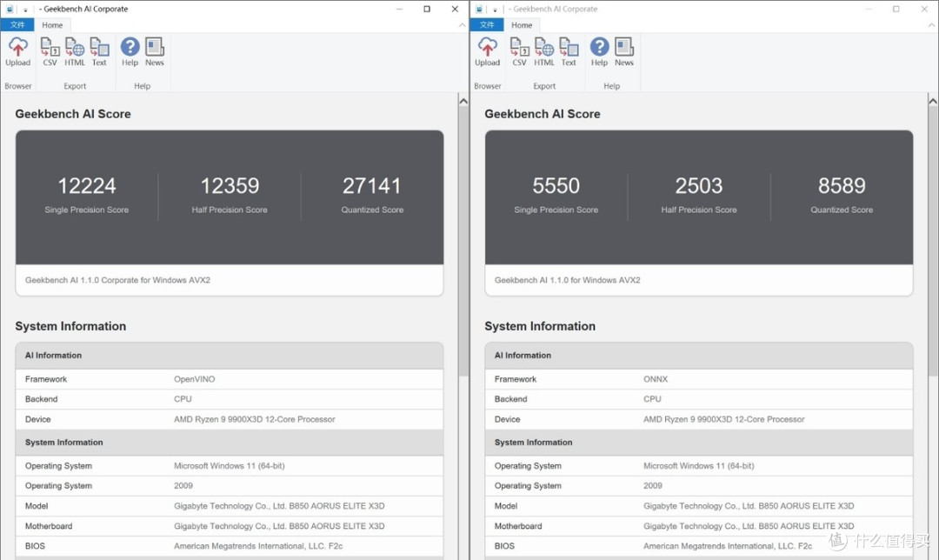Click the 12359 Half Precision Score
Viewport: 939px width, 560px height.
tap(230, 186)
